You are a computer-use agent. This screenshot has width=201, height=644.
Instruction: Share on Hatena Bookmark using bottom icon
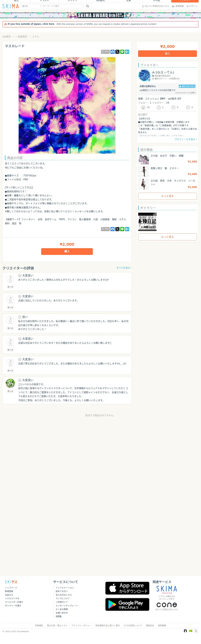[127, 229]
